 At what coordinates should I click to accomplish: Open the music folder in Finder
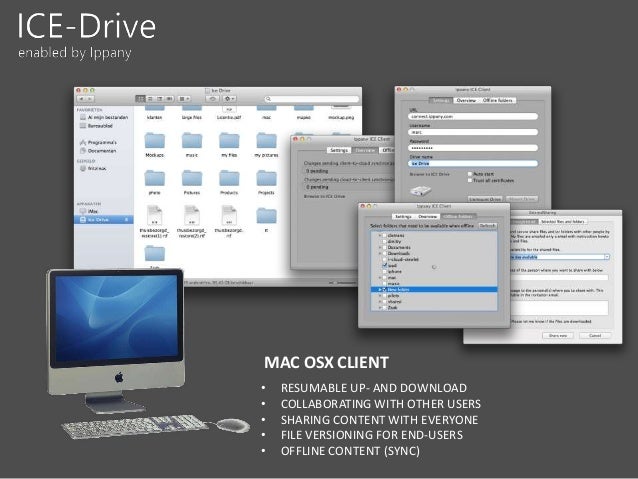pyautogui.click(x=192, y=141)
